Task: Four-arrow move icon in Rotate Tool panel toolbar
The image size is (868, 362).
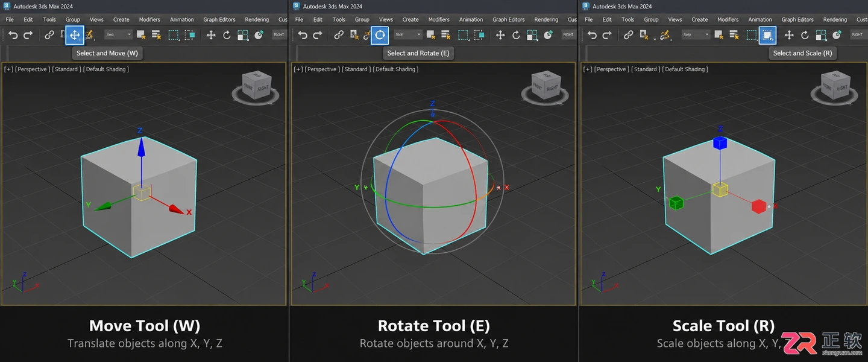Action: pyautogui.click(x=500, y=35)
